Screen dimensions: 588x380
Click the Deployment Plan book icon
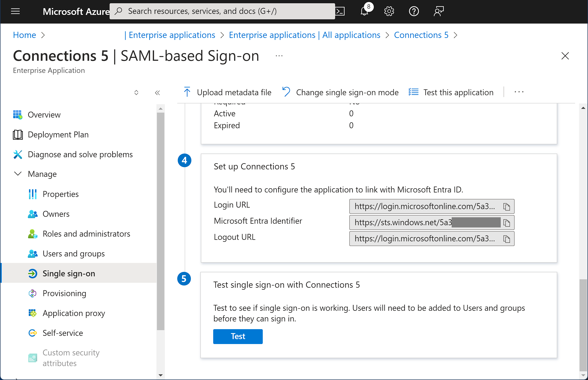[18, 134]
